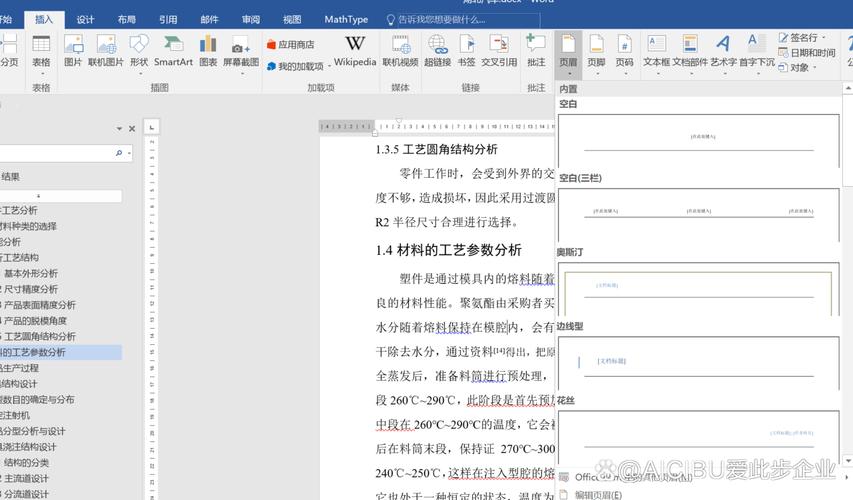The height and width of the screenshot is (500, 853).
Task: Insert an 对象 object
Action: pyautogui.click(x=798, y=67)
